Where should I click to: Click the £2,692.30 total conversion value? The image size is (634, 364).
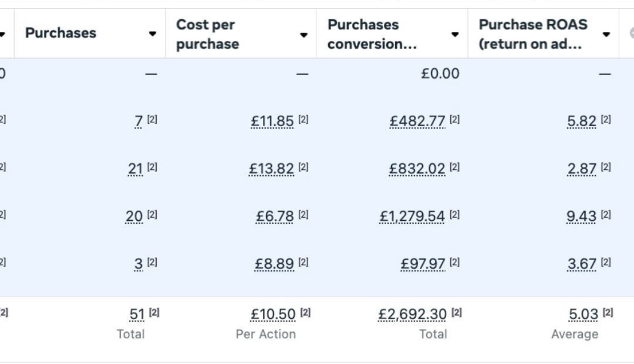[412, 314]
